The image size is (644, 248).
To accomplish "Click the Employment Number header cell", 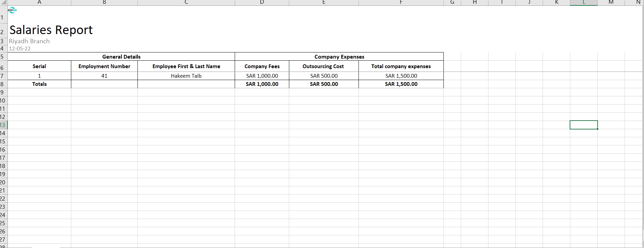I will coord(104,66).
